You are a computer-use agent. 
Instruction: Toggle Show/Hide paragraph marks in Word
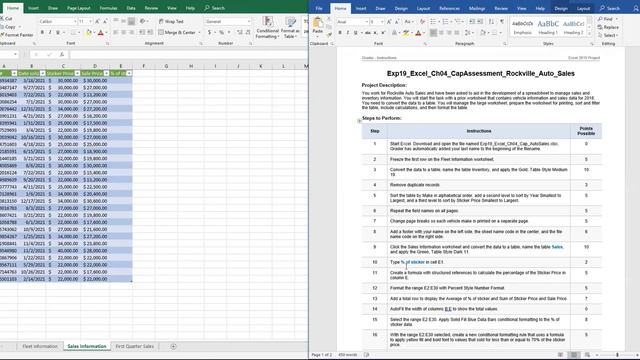(502, 22)
